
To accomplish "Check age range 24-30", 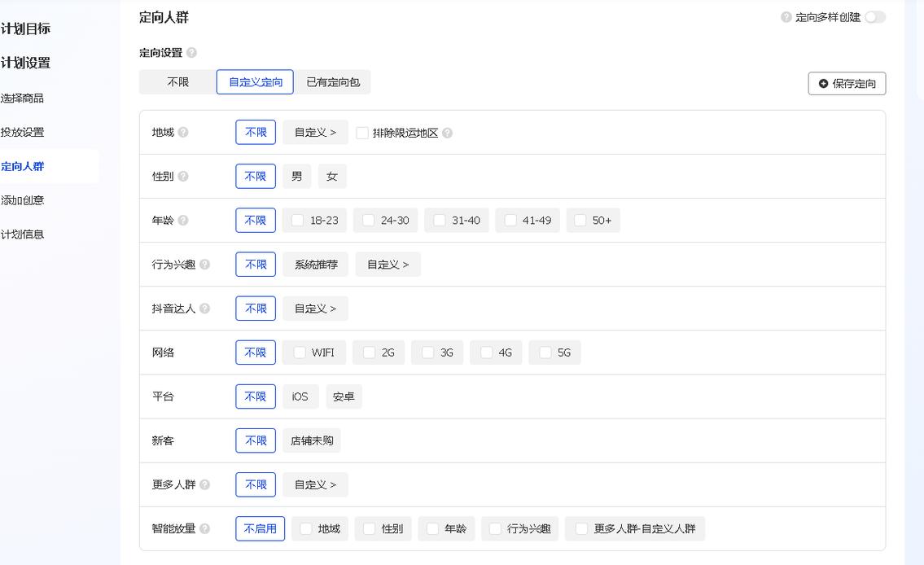I will 368,221.
